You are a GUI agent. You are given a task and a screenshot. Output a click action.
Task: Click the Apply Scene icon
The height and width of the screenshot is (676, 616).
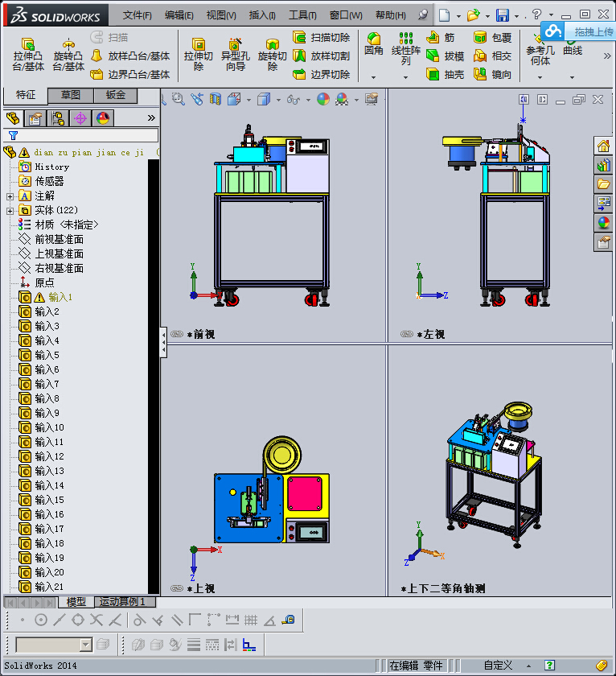(x=342, y=100)
